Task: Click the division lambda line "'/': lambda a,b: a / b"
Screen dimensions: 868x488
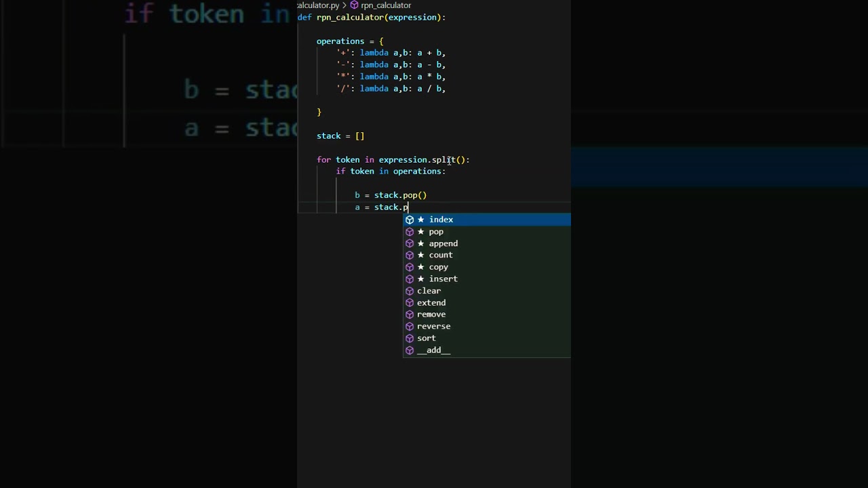Action: pyautogui.click(x=391, y=89)
